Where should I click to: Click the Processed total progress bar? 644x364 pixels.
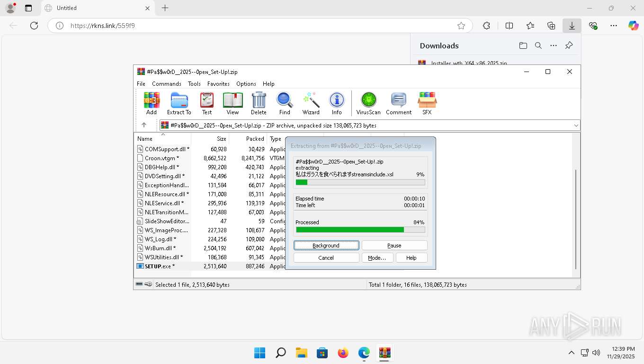[360, 230]
